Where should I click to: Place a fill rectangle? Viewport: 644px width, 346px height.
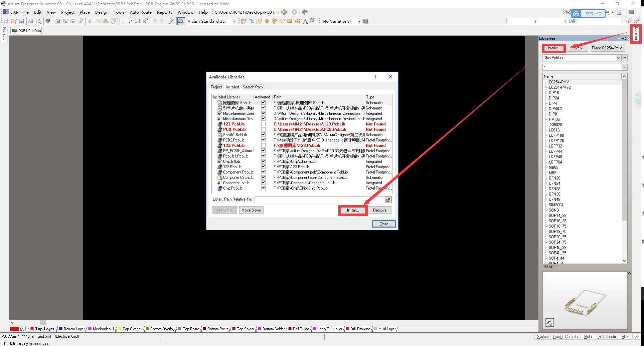[x=290, y=21]
